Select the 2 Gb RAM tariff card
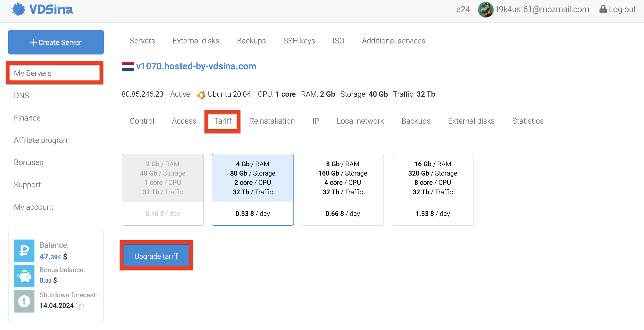Screen dimensions: 644x330 [163, 190]
